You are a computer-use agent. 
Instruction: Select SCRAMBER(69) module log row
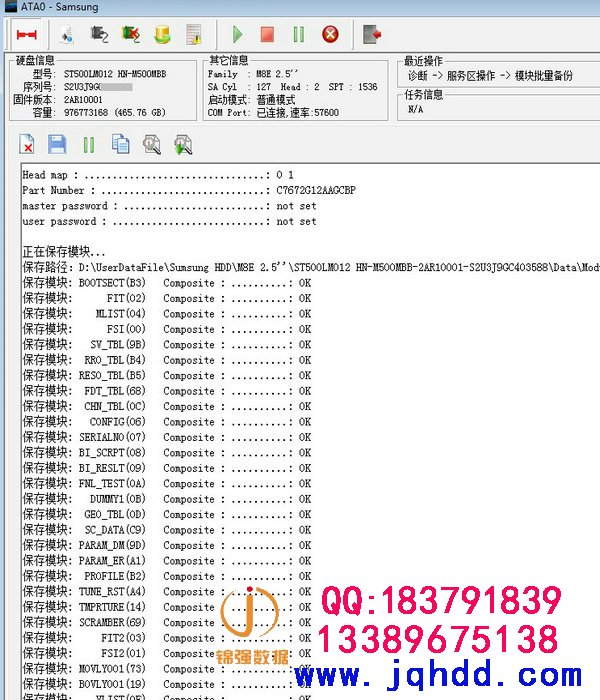167,622
